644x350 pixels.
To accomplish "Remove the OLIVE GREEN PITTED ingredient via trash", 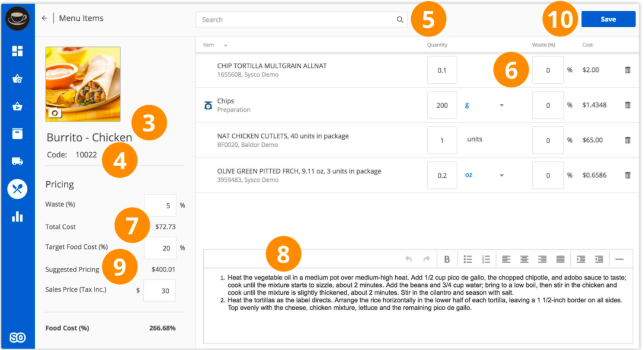I will (627, 175).
